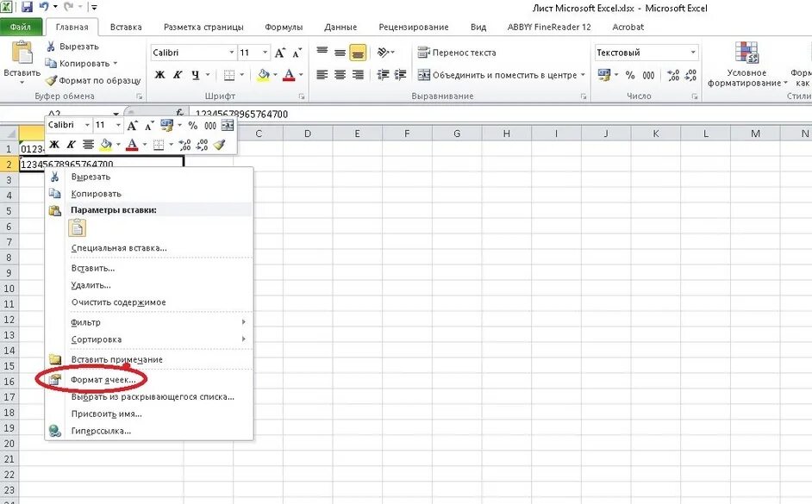
Task: Click fill color bucket in mini toolbar
Action: coord(106,145)
